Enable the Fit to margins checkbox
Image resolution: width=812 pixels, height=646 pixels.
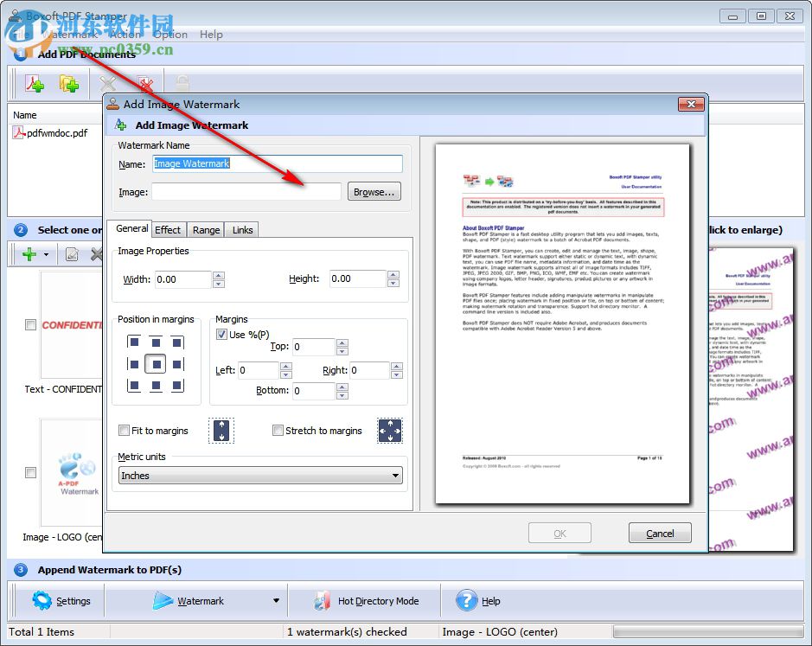pyautogui.click(x=124, y=430)
